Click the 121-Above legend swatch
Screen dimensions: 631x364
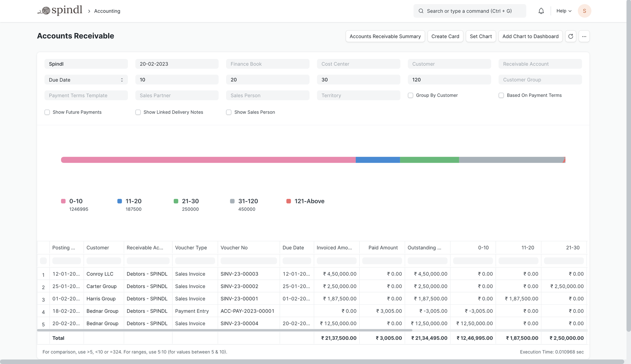[288, 201]
